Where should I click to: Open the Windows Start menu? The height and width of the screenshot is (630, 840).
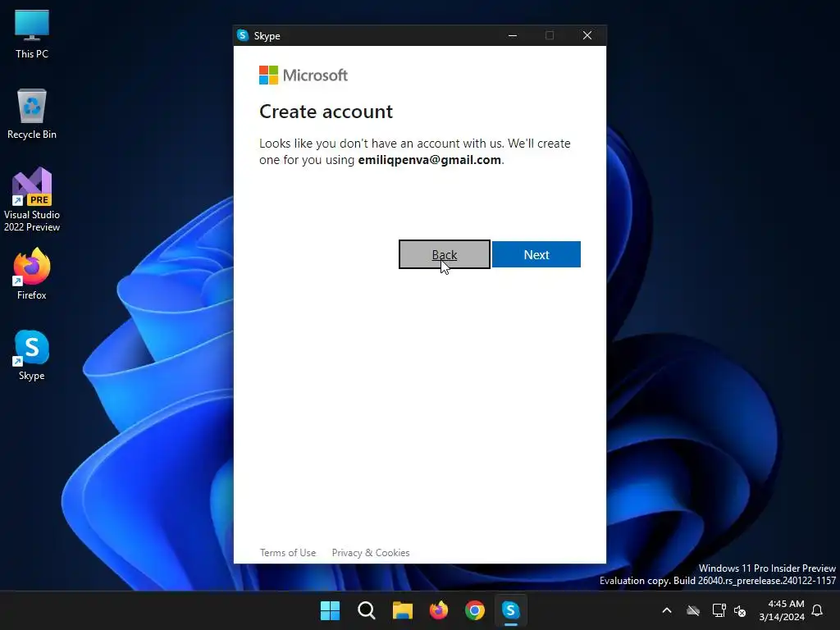(x=330, y=610)
